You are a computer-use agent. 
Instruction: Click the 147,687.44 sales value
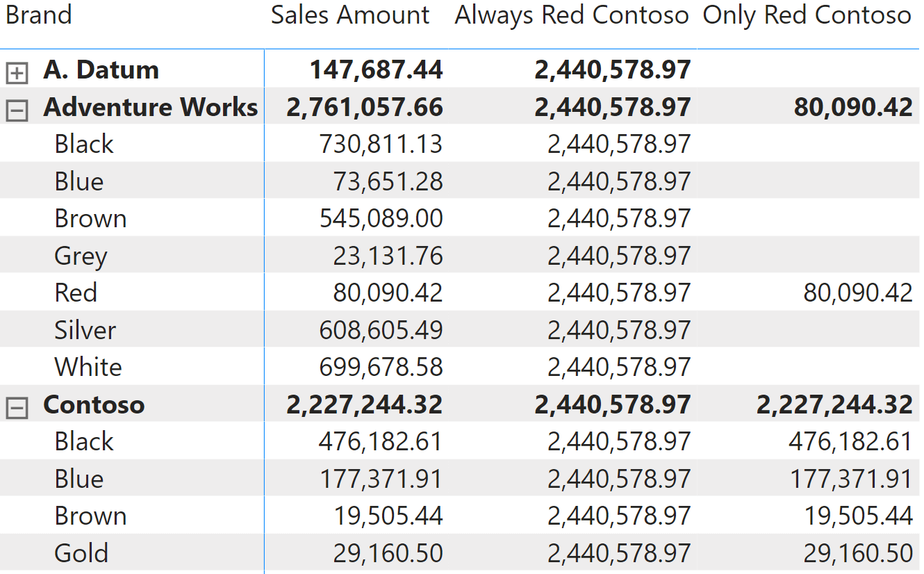[x=376, y=69]
